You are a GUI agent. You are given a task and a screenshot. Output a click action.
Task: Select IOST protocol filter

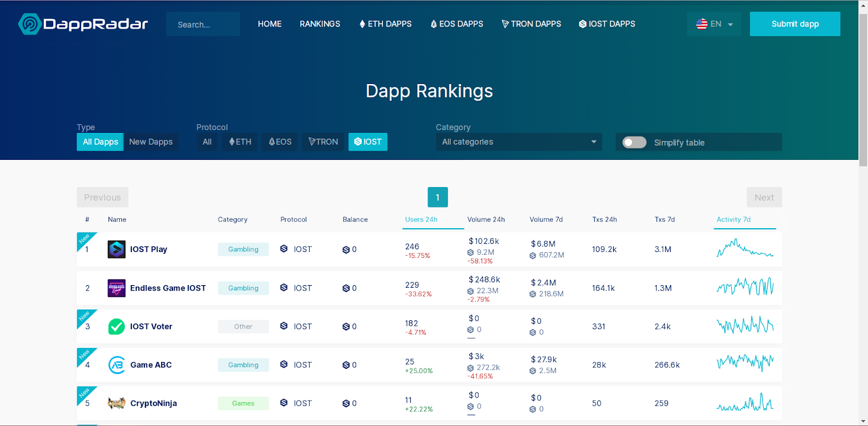point(368,142)
